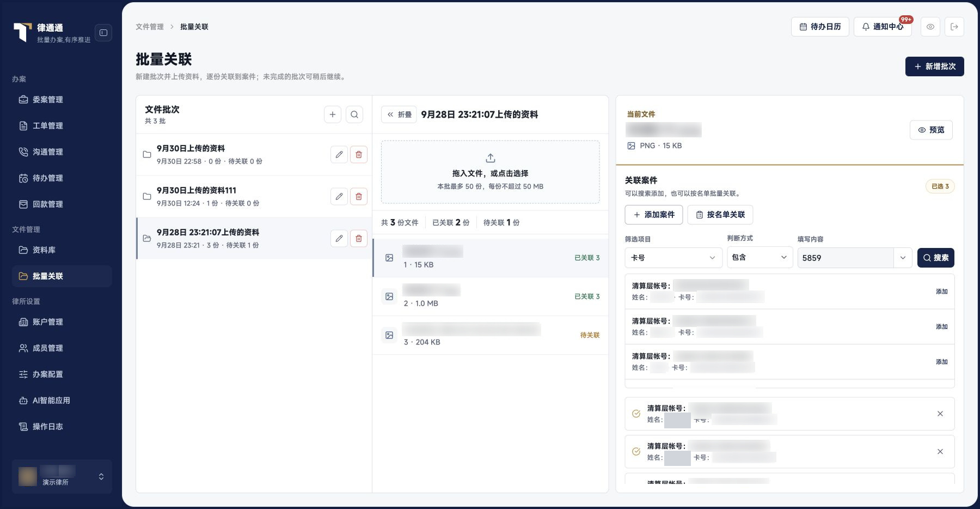Screen dimensions: 980x509
Task: Open the 待办日历 calendar
Action: point(820,27)
